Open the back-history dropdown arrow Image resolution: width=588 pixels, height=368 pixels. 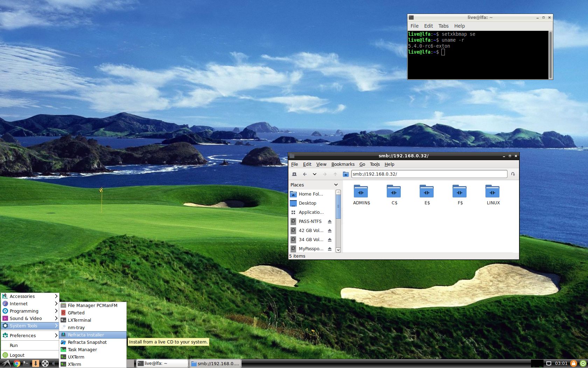(314, 174)
